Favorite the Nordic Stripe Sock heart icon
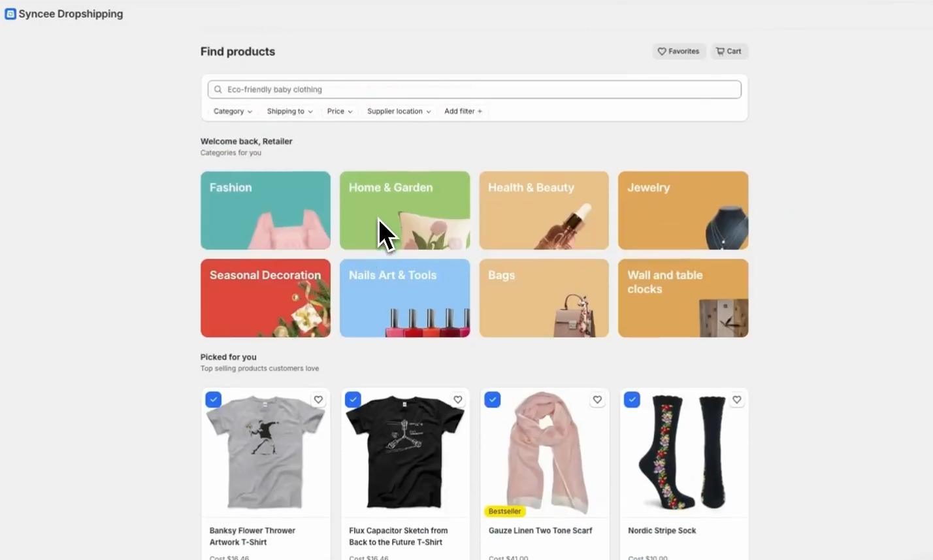Viewport: 933px width, 560px height. 736,399
